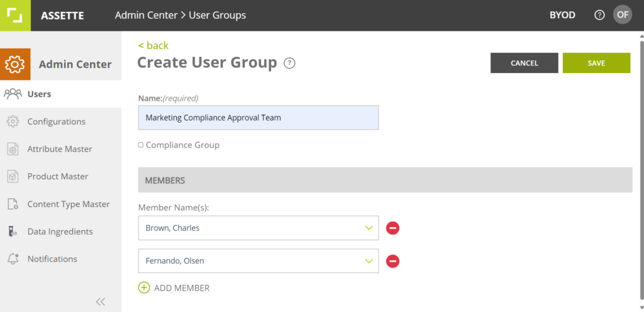
Task: Click the Member Name(s) label
Action: point(174,208)
